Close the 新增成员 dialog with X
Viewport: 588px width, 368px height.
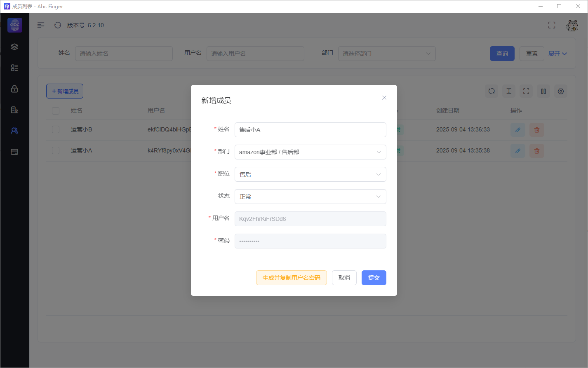tap(384, 98)
